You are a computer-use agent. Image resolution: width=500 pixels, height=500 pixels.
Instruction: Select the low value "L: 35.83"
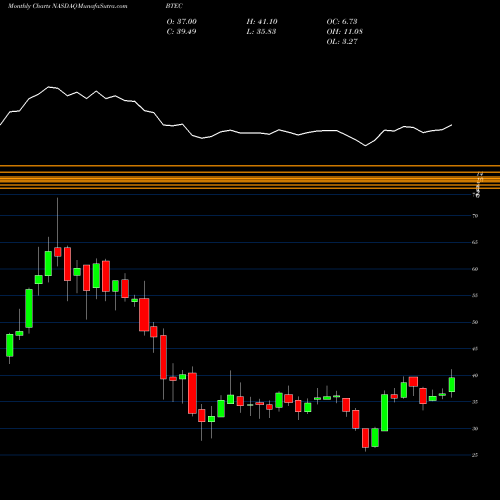pyautogui.click(x=261, y=31)
